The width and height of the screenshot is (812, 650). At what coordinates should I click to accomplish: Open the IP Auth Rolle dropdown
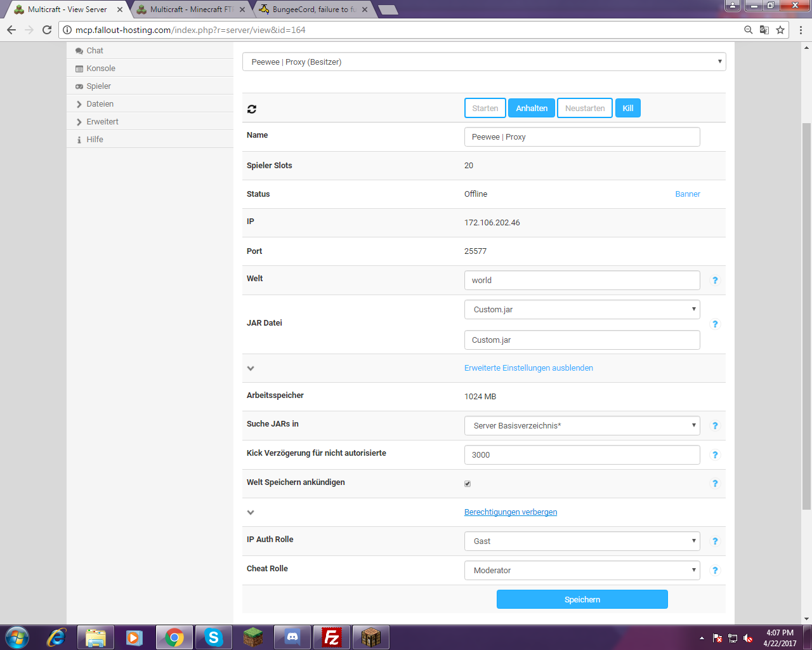582,541
